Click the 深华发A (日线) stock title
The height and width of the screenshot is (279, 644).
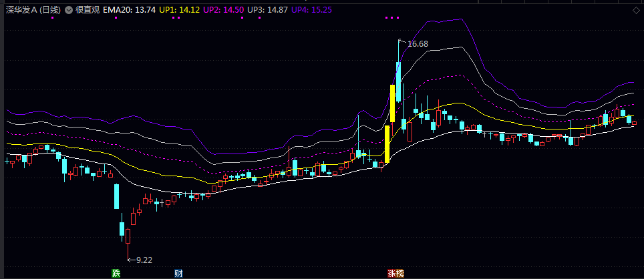(33, 10)
